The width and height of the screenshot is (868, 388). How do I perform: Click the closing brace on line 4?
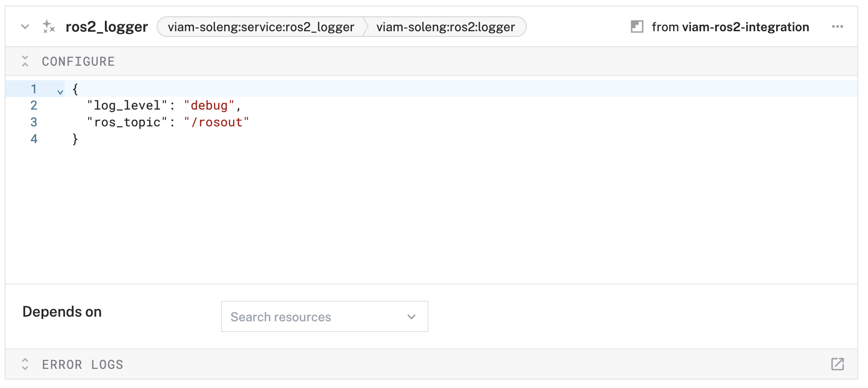75,139
